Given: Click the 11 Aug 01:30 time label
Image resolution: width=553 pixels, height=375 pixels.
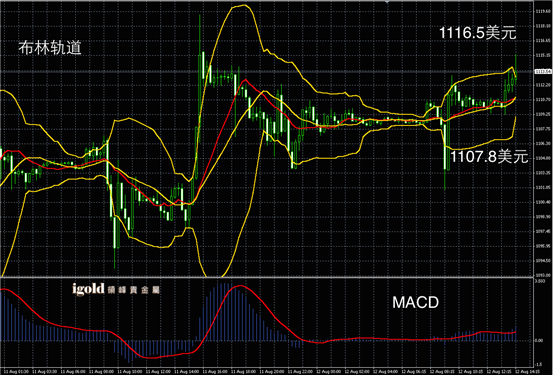Looking at the screenshot, I should [16, 371].
